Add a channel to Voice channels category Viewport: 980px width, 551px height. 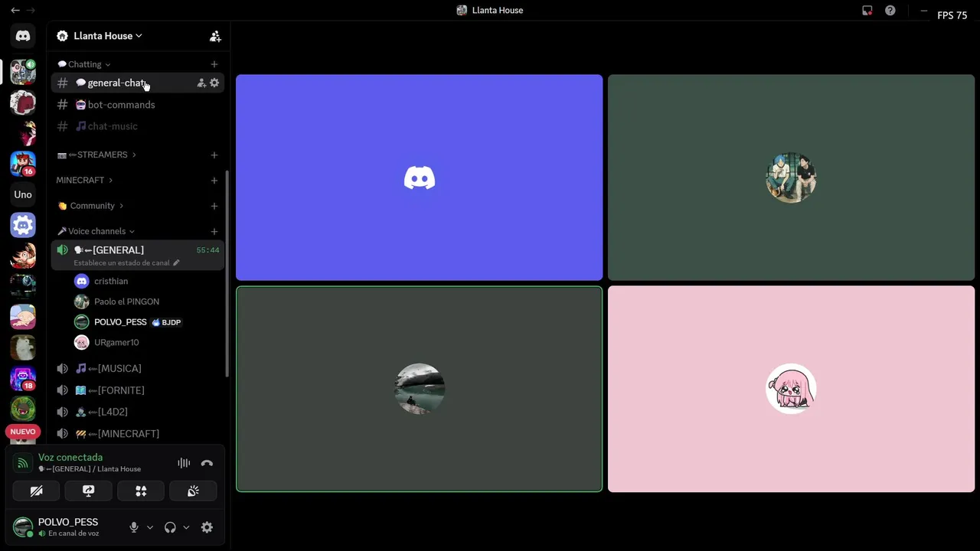[x=214, y=231]
